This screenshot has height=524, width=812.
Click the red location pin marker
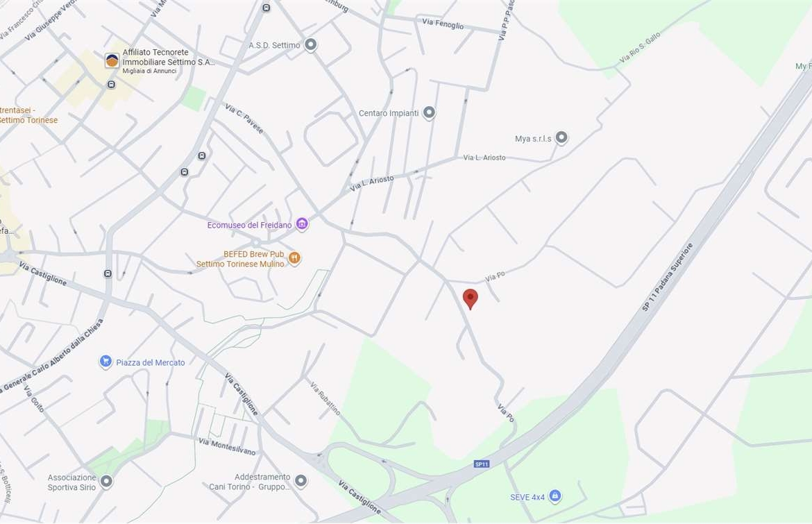(471, 299)
